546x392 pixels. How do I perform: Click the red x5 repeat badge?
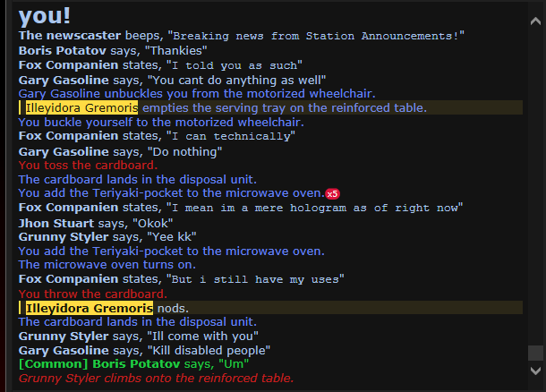(x=332, y=193)
